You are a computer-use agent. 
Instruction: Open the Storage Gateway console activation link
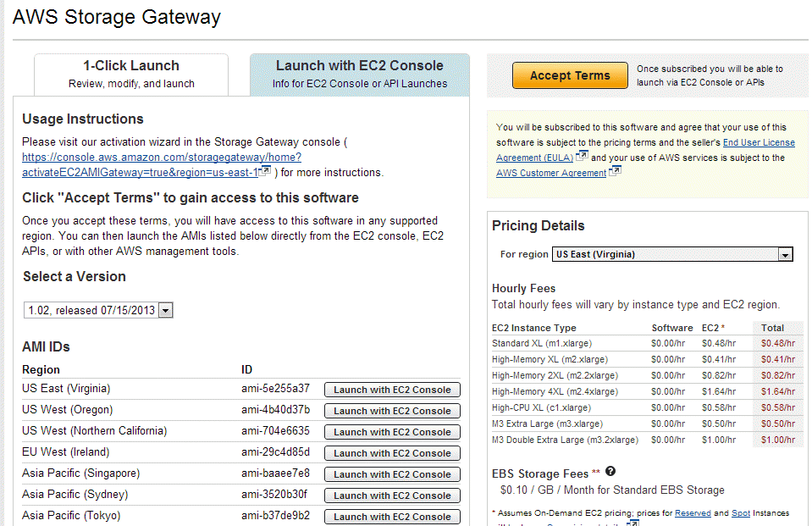click(161, 165)
